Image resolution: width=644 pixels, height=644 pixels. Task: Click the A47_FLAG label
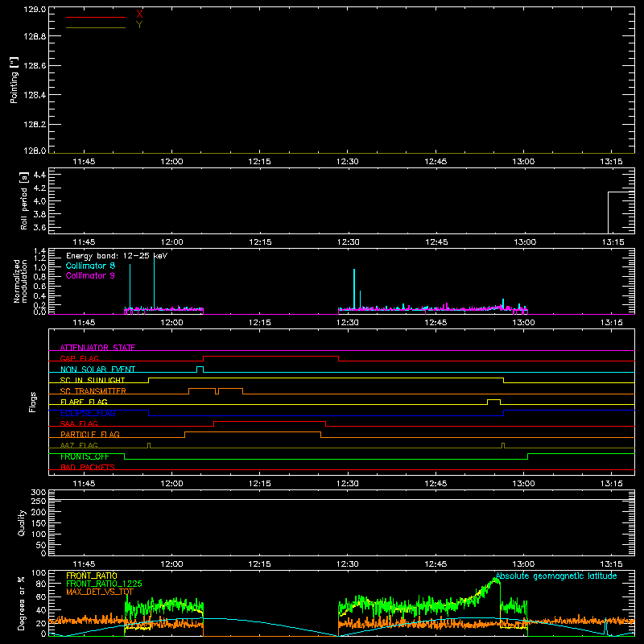79,445
